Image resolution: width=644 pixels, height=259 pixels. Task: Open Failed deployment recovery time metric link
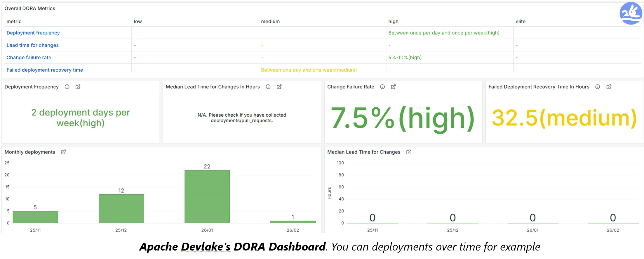coord(45,70)
